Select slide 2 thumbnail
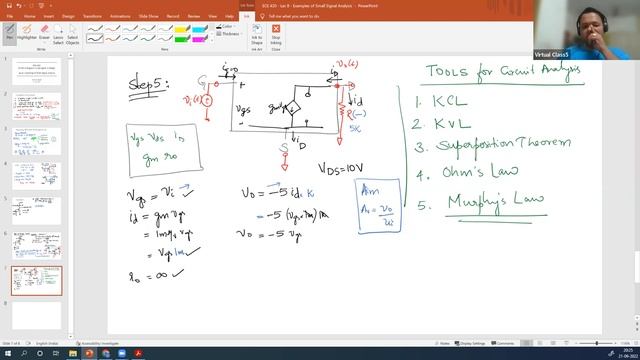The height and width of the screenshot is (360, 640). pos(37,106)
